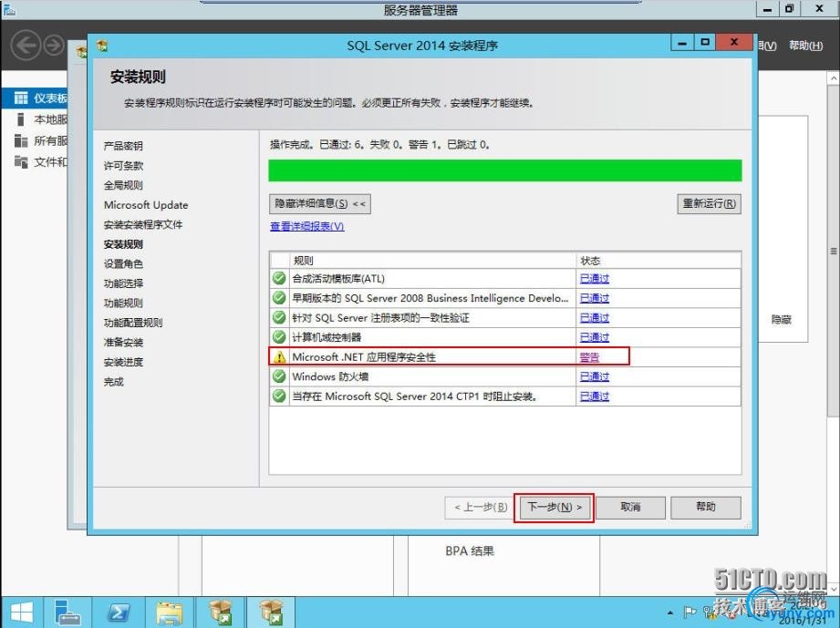Viewport: 840px width, 628px height.
Task: Click 隐藏 link in Server Manager panel
Action: click(781, 320)
